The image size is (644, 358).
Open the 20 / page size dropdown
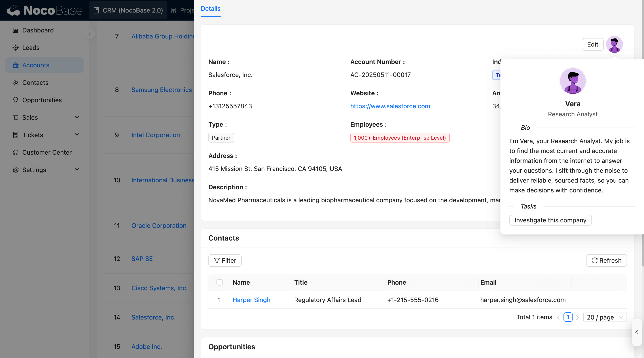coord(604,317)
